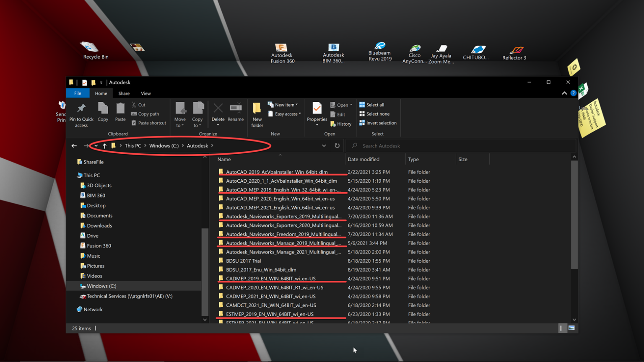
Task: Open the New item dropdown
Action: [x=283, y=104]
